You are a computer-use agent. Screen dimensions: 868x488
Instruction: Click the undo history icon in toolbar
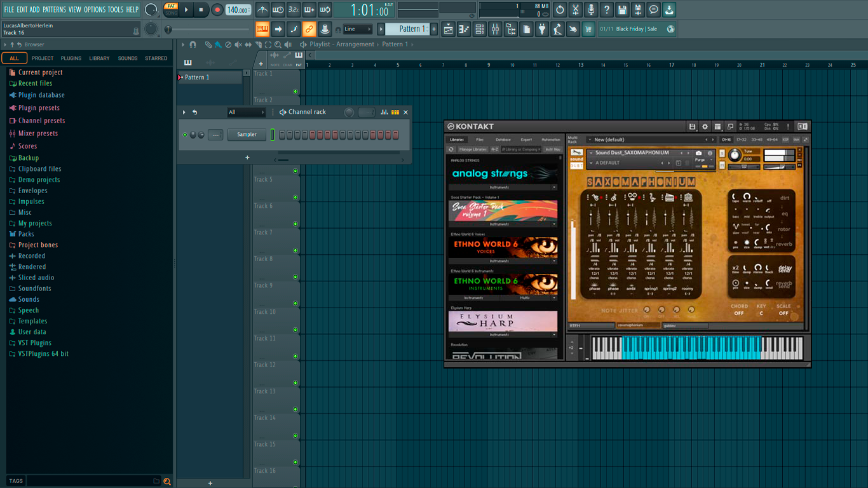click(x=560, y=10)
